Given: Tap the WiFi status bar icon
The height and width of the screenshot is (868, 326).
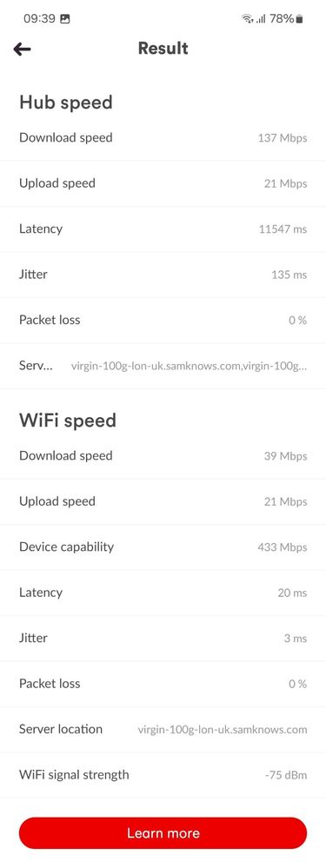Looking at the screenshot, I should coord(247,19).
